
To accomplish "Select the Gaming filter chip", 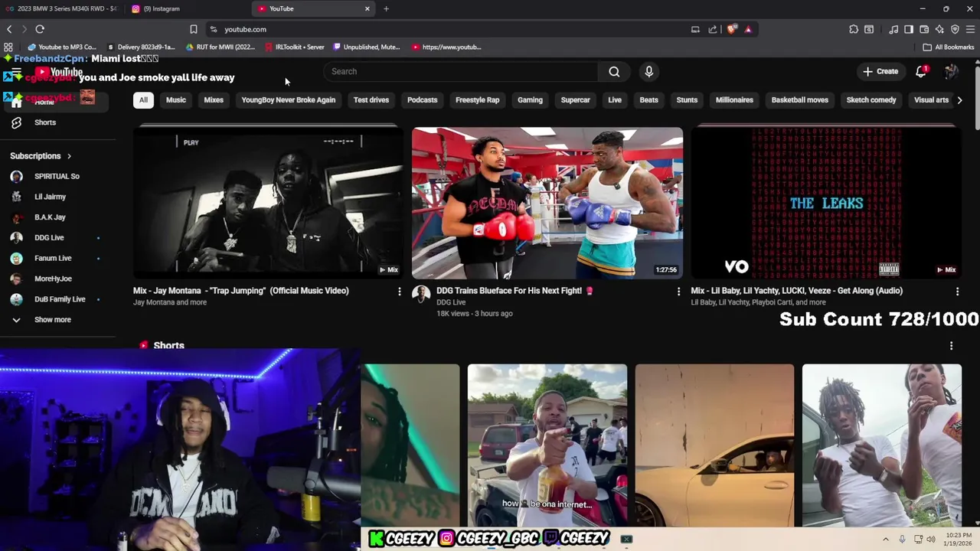I will (530, 100).
